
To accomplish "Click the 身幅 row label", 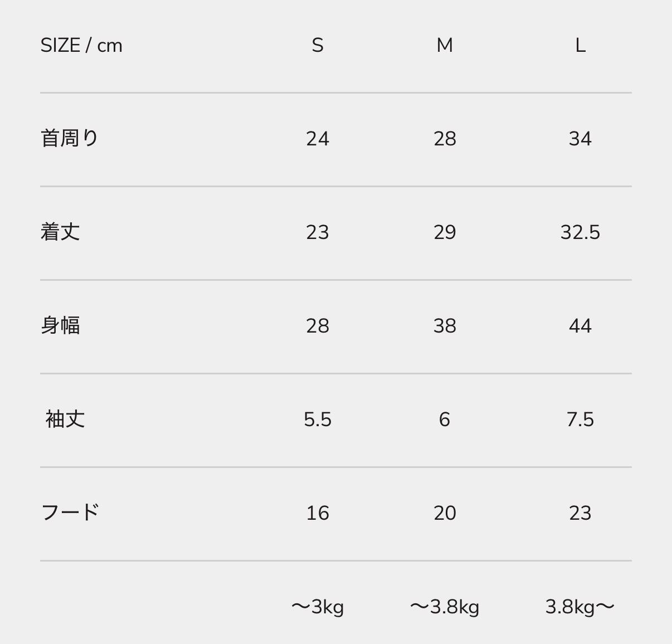I will (x=60, y=325).
